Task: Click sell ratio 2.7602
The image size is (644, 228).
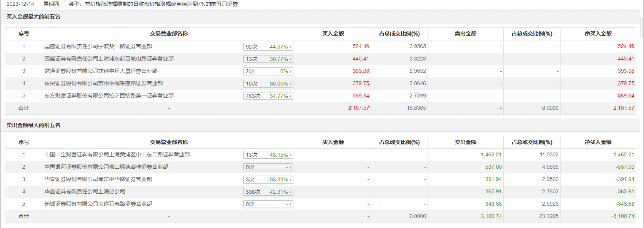Action: tap(550, 191)
